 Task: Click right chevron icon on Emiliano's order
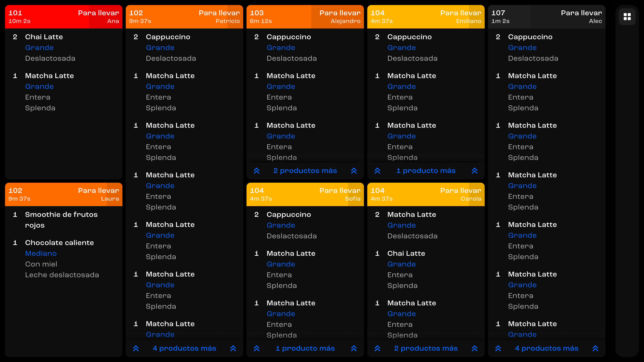coord(474,171)
